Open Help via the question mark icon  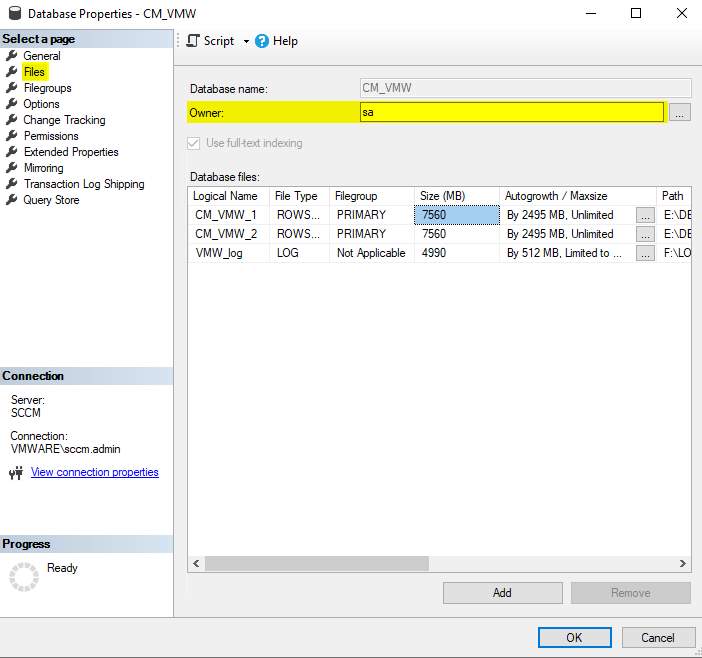pos(262,41)
